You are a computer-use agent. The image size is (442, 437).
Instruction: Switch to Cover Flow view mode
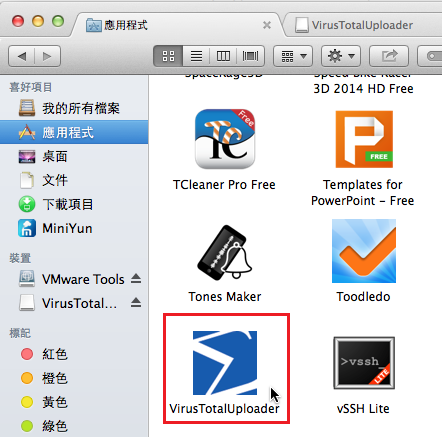coord(250,56)
